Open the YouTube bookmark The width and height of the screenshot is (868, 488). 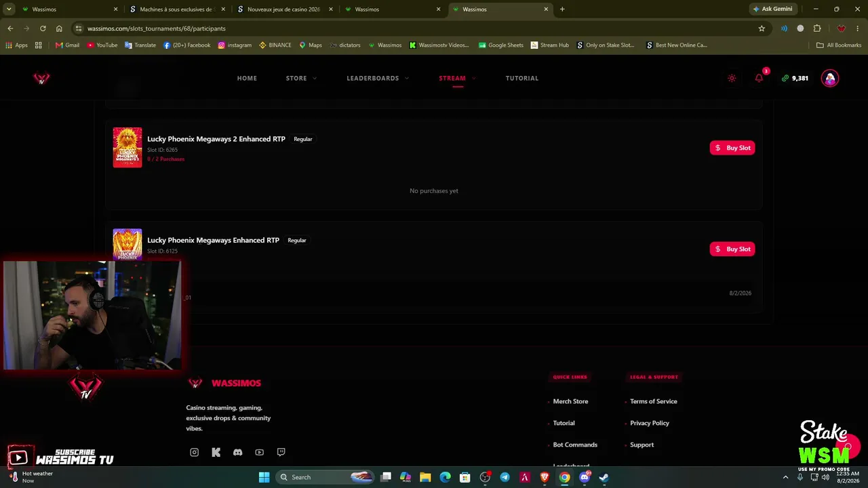(102, 45)
